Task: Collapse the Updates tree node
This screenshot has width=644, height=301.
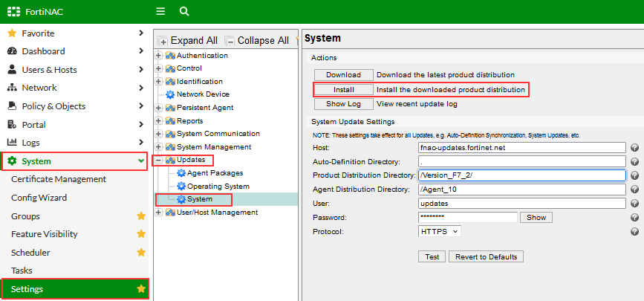Action: point(159,161)
